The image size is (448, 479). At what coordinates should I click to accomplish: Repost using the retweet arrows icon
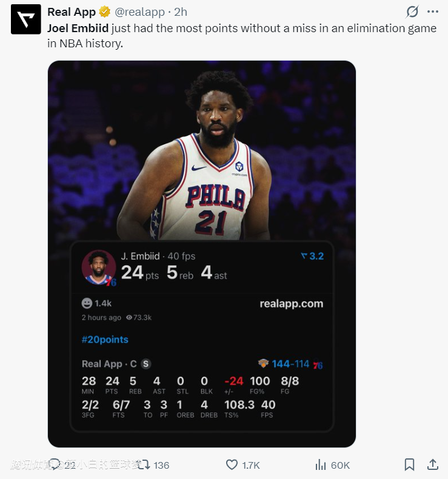click(x=144, y=465)
